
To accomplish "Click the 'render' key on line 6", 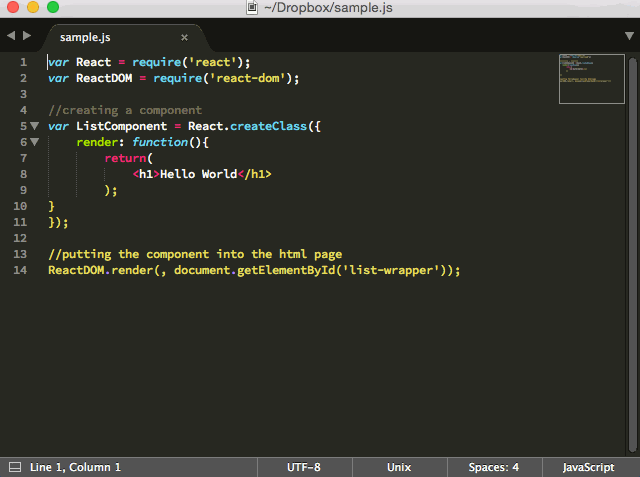I will 97,142.
